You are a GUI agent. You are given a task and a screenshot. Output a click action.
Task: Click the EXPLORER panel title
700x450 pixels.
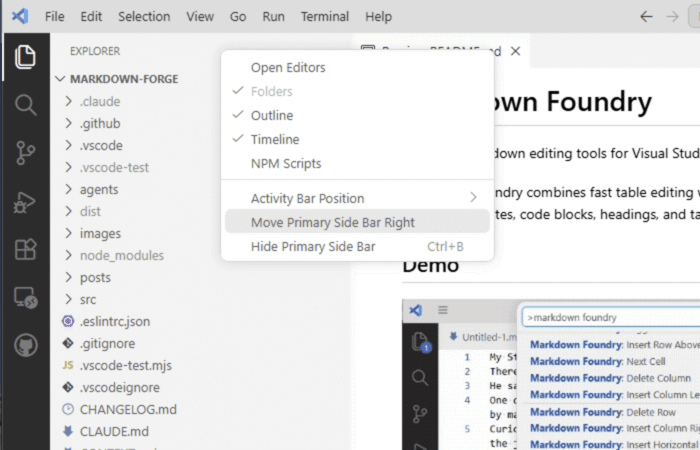click(x=95, y=51)
